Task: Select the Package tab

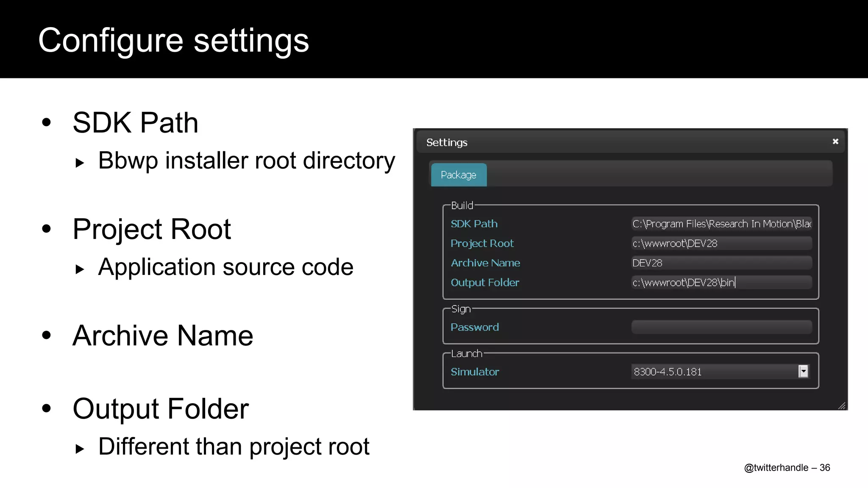Action: pos(459,175)
